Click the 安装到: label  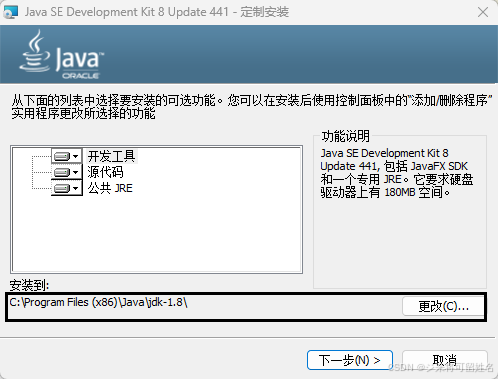(x=29, y=285)
